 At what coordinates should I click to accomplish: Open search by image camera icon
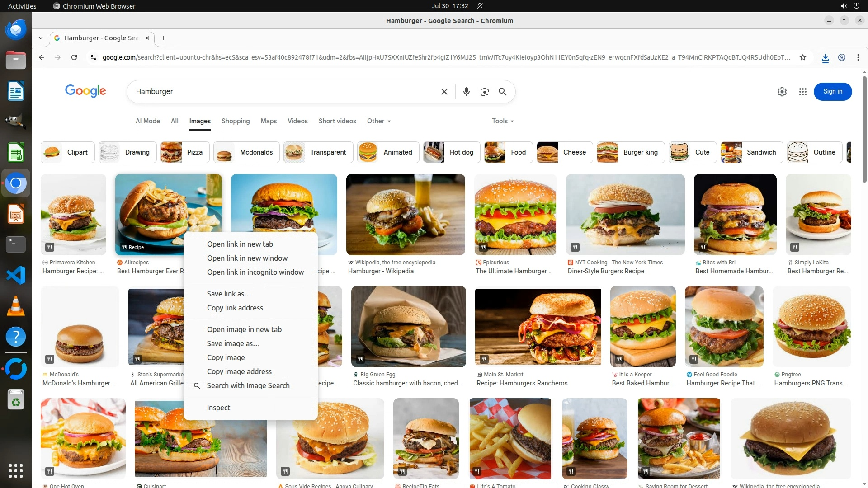(484, 92)
